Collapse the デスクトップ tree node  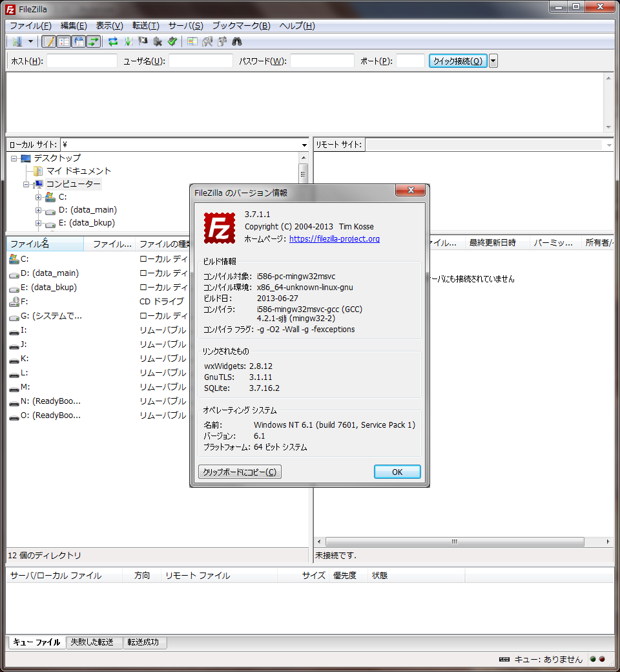pyautogui.click(x=14, y=158)
